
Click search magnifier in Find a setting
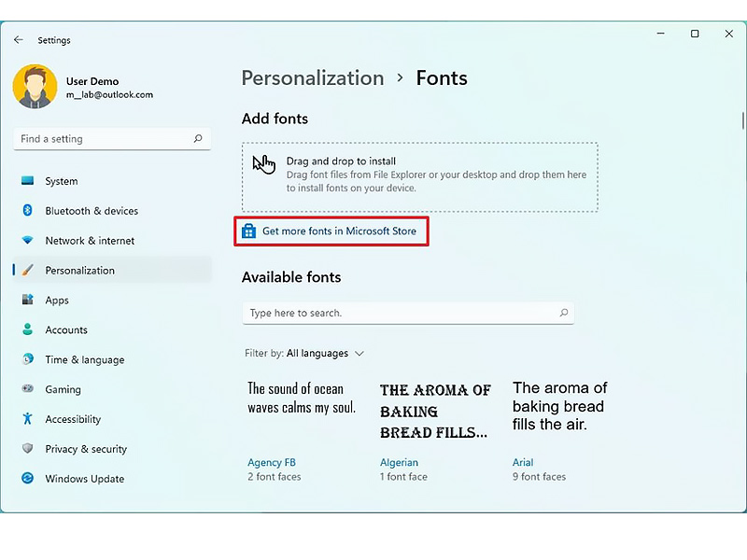click(x=198, y=138)
